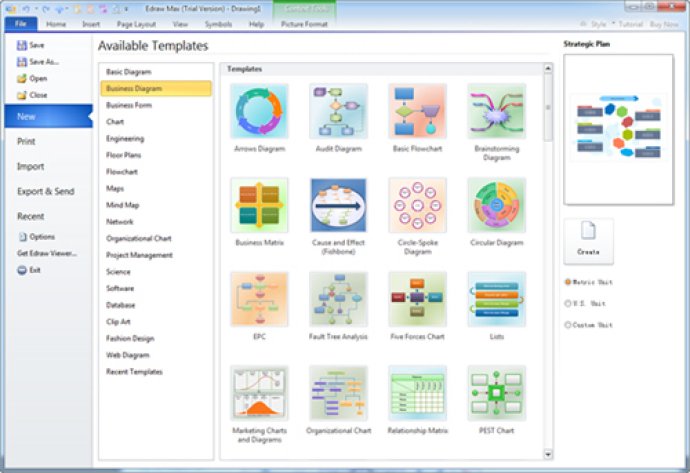This screenshot has width=690, height=473.
Task: Pick the EPC template
Action: coord(260,306)
